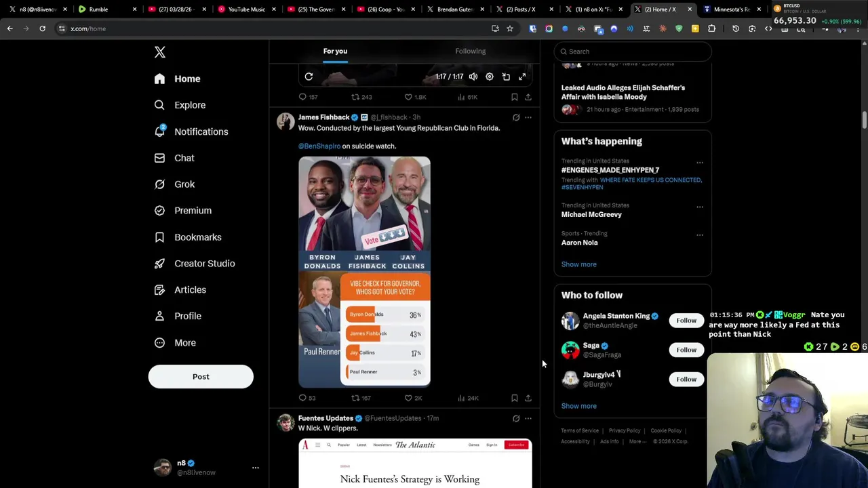Open Grok icon on Fuentes Updates post
Screen dimensions: 868x488
pos(516,418)
